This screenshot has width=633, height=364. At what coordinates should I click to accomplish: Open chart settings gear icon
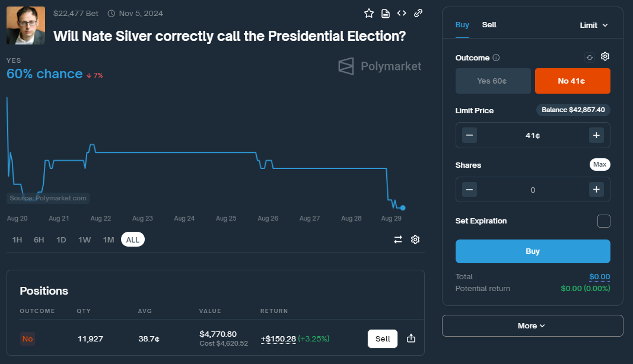(415, 240)
